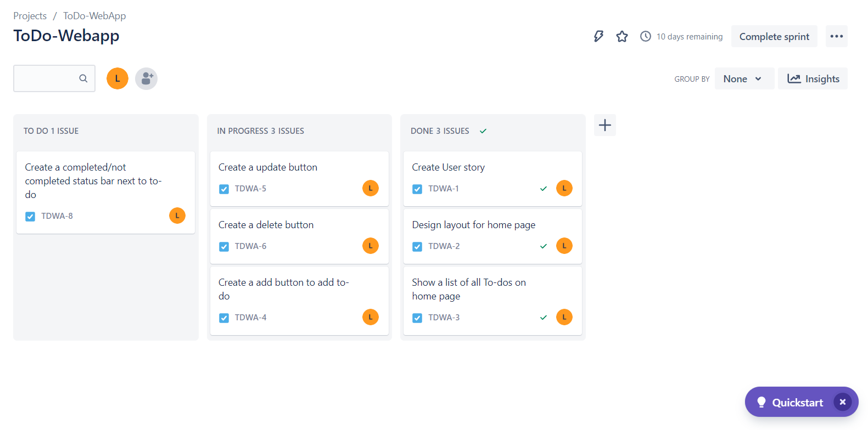Open the Insights button
Viewport: 868px width, 430px height.
(813, 78)
